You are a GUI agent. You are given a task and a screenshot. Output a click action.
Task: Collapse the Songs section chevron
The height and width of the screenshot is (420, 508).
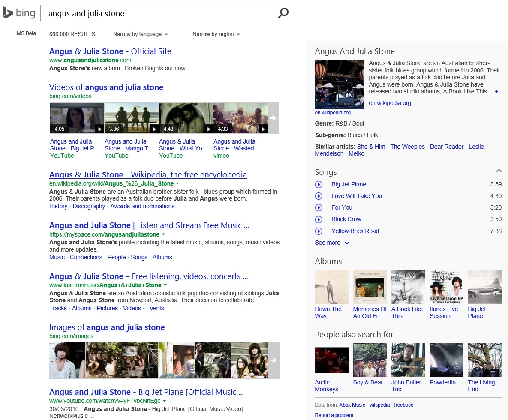point(499,171)
